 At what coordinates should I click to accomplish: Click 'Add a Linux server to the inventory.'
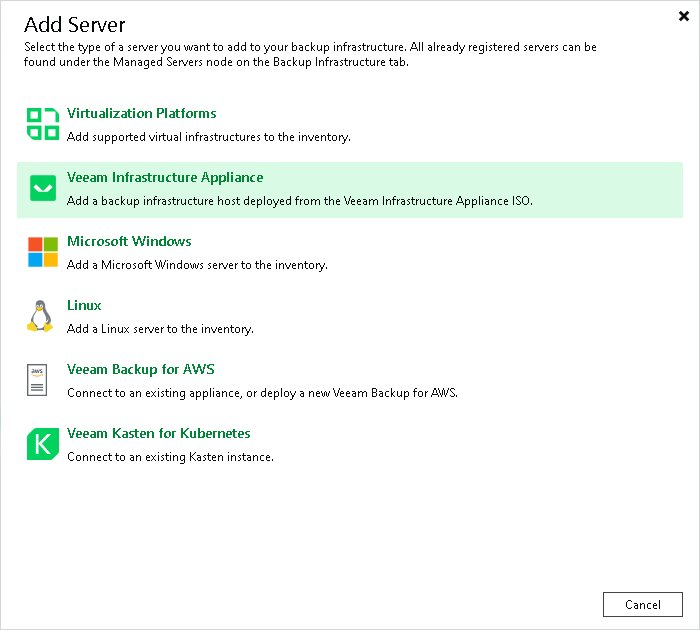[x=160, y=329]
